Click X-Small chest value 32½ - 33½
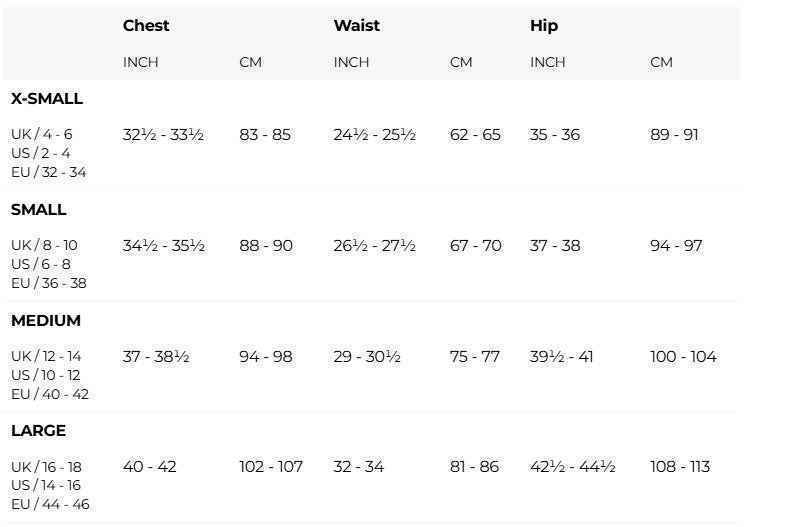 (x=163, y=135)
